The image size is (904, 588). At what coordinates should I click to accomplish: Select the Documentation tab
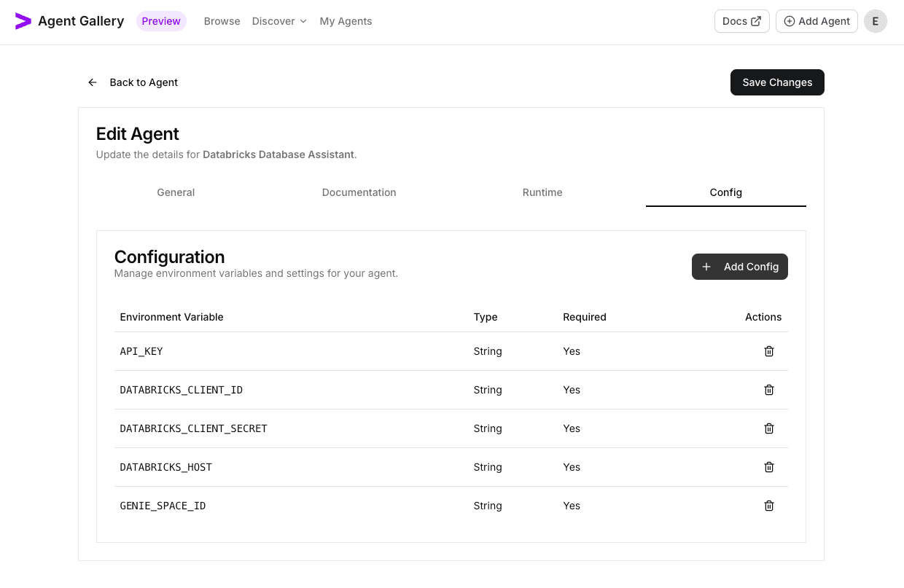[x=359, y=192]
